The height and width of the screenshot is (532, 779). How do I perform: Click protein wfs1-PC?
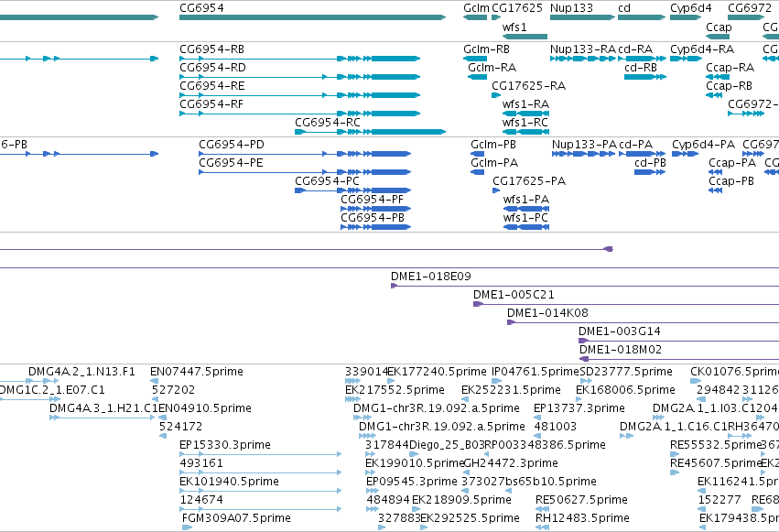click(x=526, y=227)
